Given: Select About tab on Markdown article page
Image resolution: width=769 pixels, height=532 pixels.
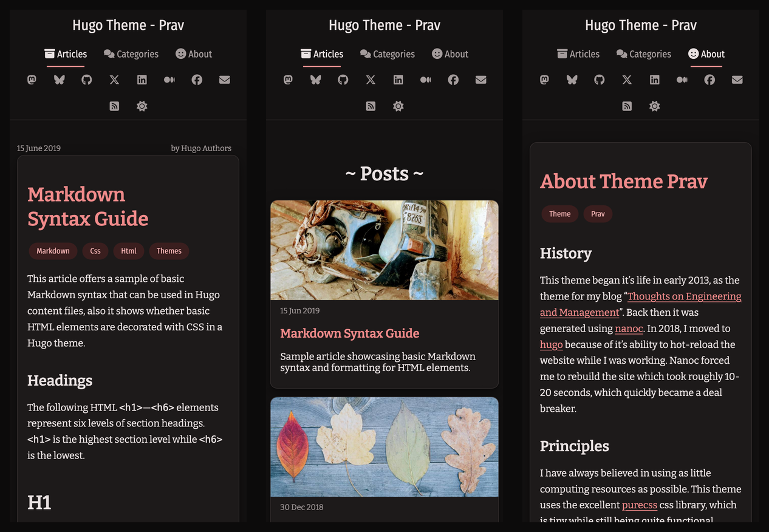Looking at the screenshot, I should coord(194,54).
